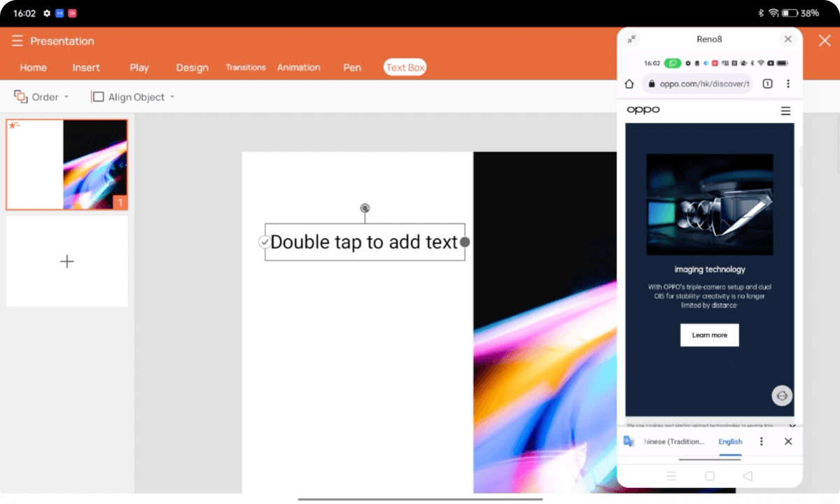Viewport: 840px width, 504px height.
Task: Tap the Chrome home icon in Reno8 window
Action: click(x=629, y=83)
